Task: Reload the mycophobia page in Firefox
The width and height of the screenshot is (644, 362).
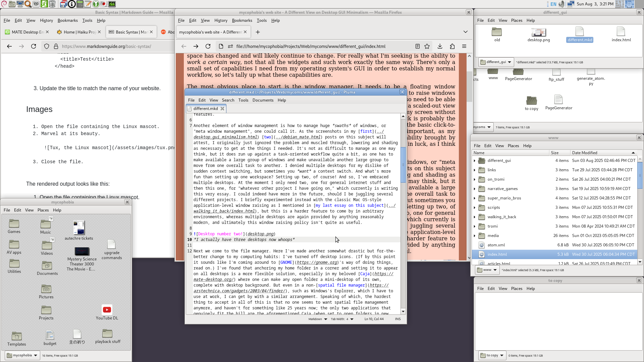Action: coord(208,46)
